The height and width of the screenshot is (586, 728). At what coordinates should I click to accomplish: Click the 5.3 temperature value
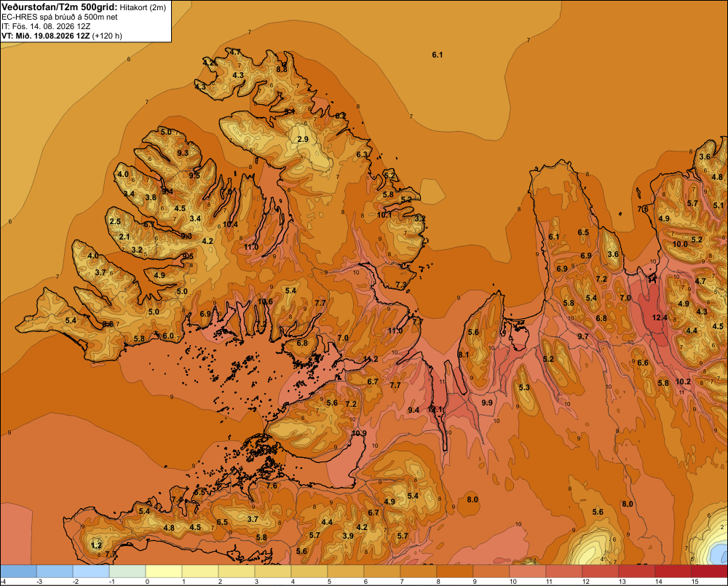pyautogui.click(x=524, y=387)
